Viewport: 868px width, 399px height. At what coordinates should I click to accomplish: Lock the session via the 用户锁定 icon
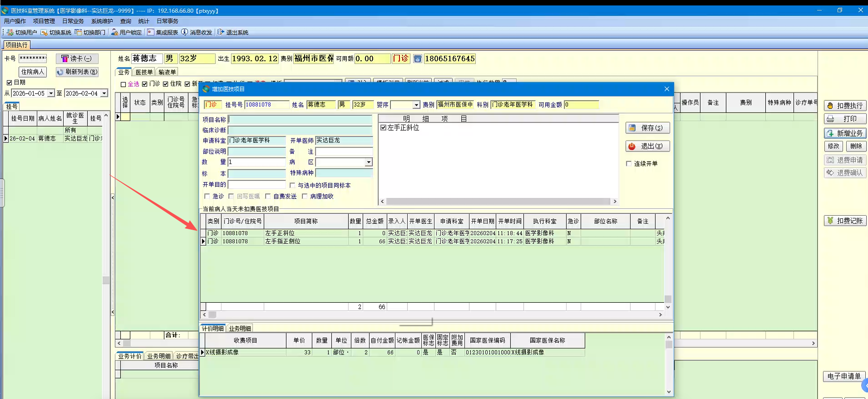coord(126,32)
